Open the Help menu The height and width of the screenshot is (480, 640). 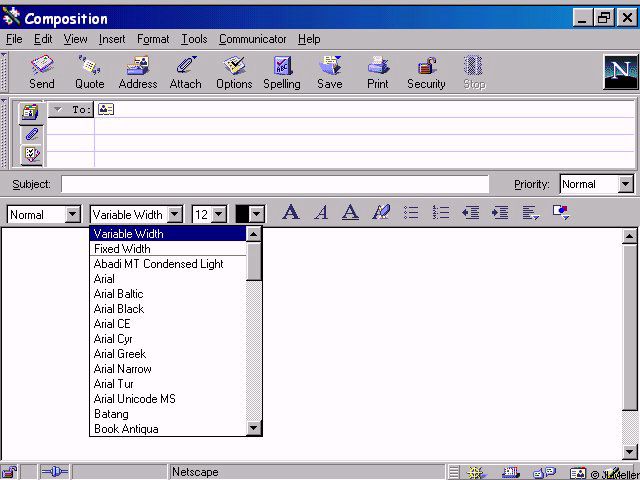[309, 39]
